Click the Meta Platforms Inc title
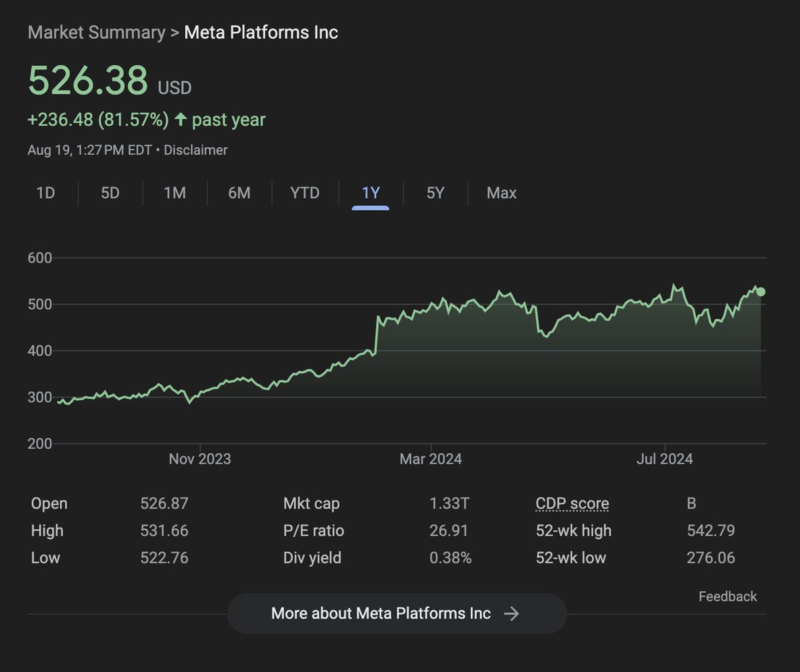This screenshot has width=800, height=672. point(261,32)
